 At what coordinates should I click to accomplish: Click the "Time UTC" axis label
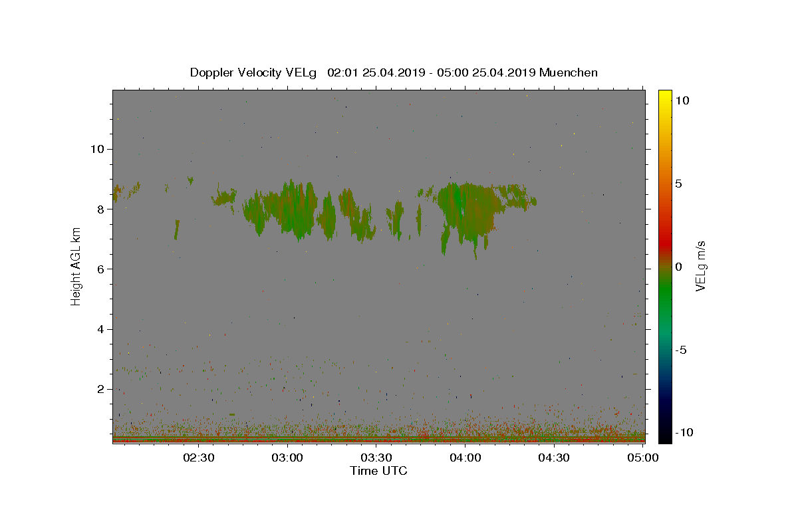[378, 471]
